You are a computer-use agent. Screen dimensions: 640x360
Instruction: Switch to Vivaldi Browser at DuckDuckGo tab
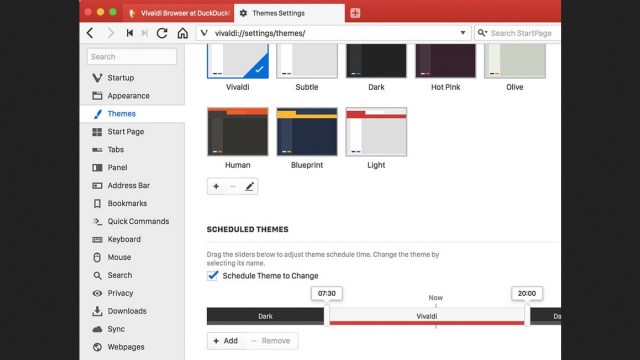[x=178, y=13]
